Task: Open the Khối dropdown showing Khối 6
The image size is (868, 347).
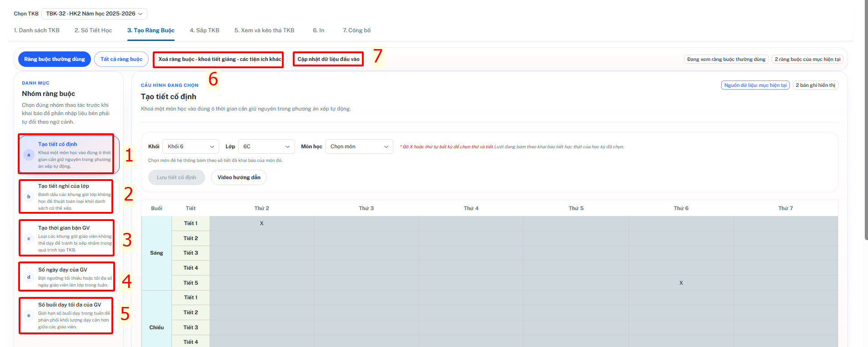Action: coord(191,146)
